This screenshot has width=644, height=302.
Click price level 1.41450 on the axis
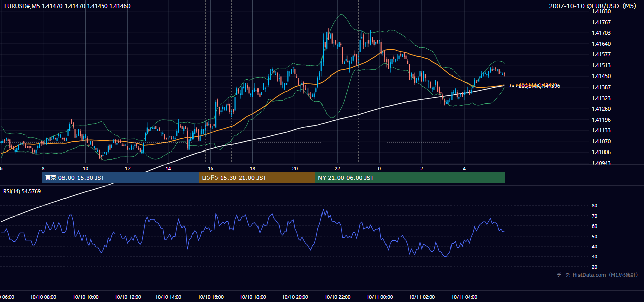coord(601,76)
